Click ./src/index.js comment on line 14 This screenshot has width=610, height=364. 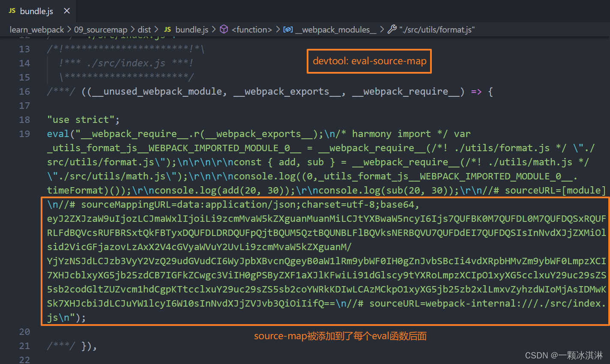point(126,63)
